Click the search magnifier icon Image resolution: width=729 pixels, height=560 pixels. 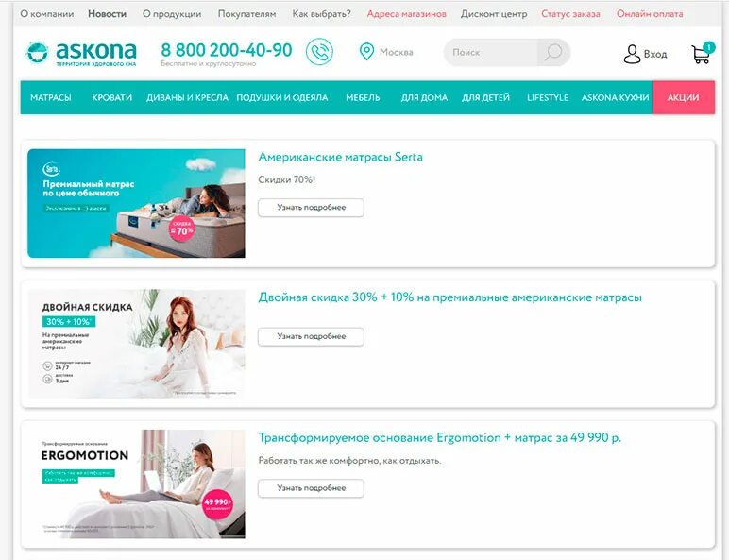[x=553, y=52]
